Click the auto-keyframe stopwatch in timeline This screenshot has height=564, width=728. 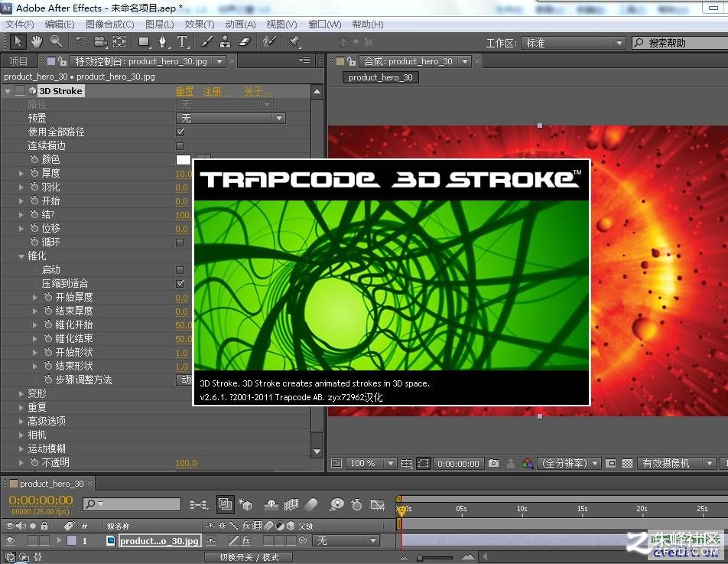click(356, 504)
